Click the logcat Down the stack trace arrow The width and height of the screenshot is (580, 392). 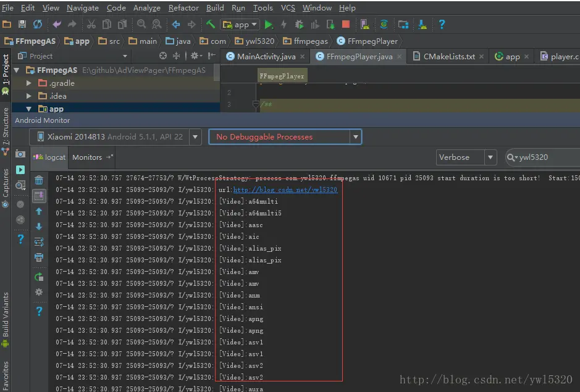tap(39, 227)
